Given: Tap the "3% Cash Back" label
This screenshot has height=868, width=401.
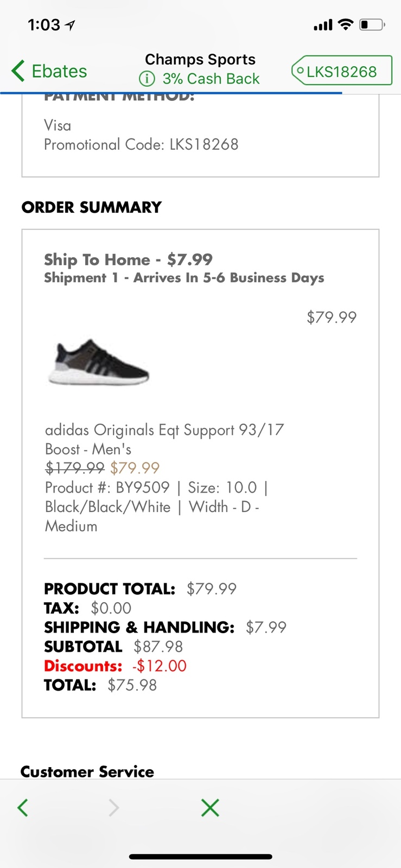Looking at the screenshot, I should coord(211,79).
